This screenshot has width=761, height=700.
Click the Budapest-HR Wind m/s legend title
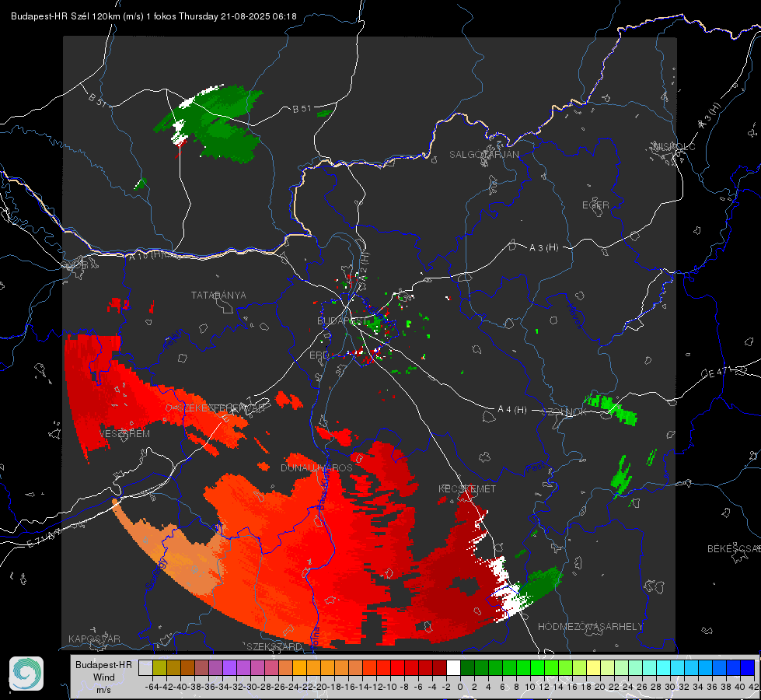point(103,677)
